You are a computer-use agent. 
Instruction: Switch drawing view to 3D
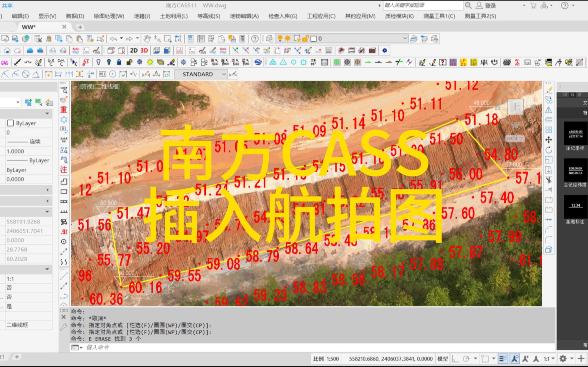[143, 50]
